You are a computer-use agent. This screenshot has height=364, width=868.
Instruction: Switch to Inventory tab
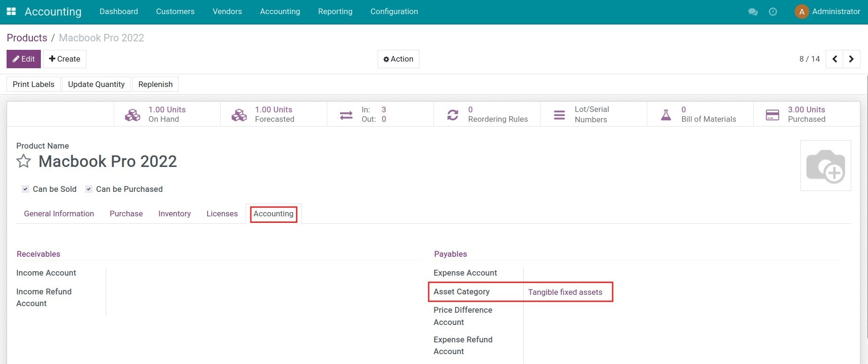point(175,214)
